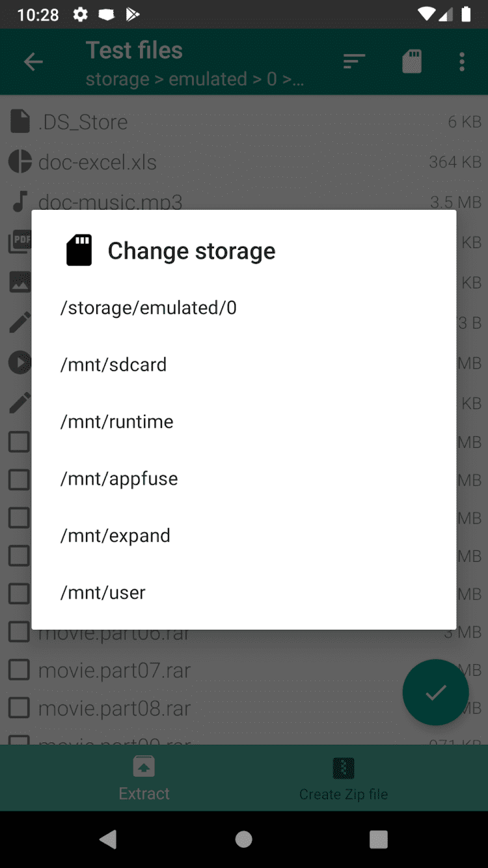Pick /mnt/appfuse storage location
The height and width of the screenshot is (868, 488).
click(119, 479)
